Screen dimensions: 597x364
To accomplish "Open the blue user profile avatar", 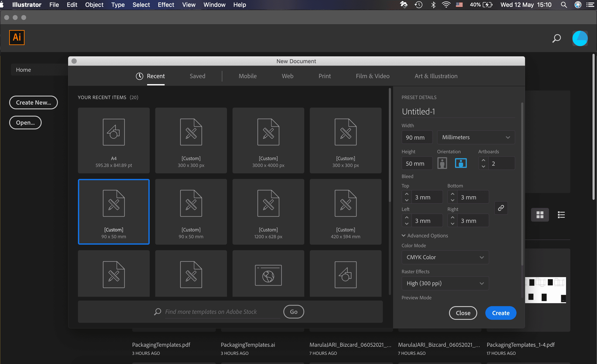I will pos(580,38).
